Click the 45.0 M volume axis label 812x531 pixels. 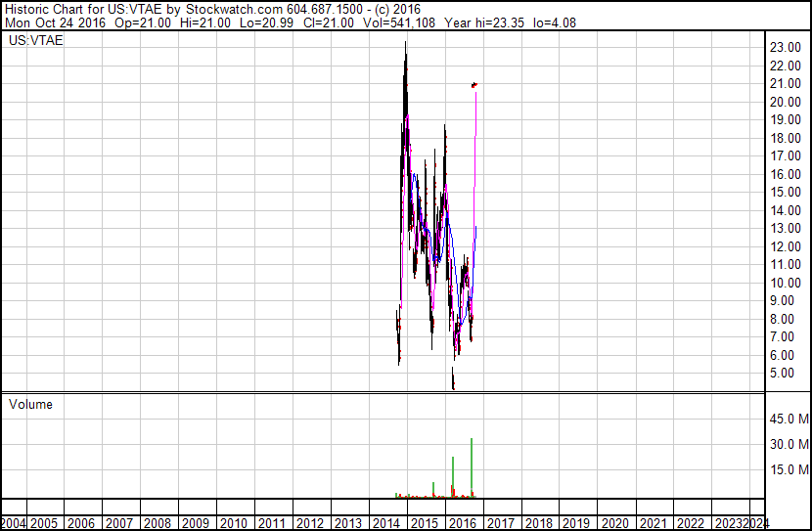[789, 419]
